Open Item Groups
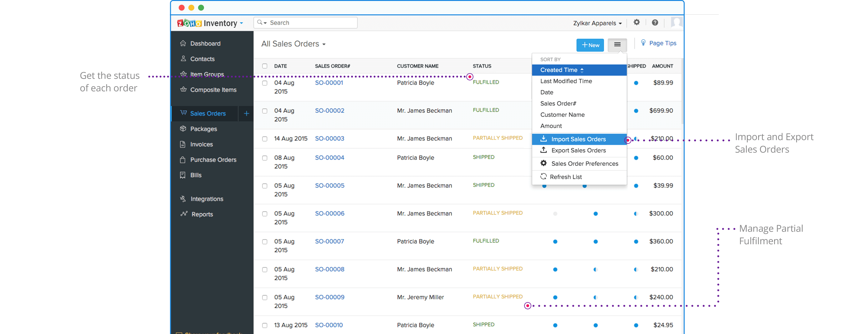Image resolution: width=868 pixels, height=334 pixels. 207,74
